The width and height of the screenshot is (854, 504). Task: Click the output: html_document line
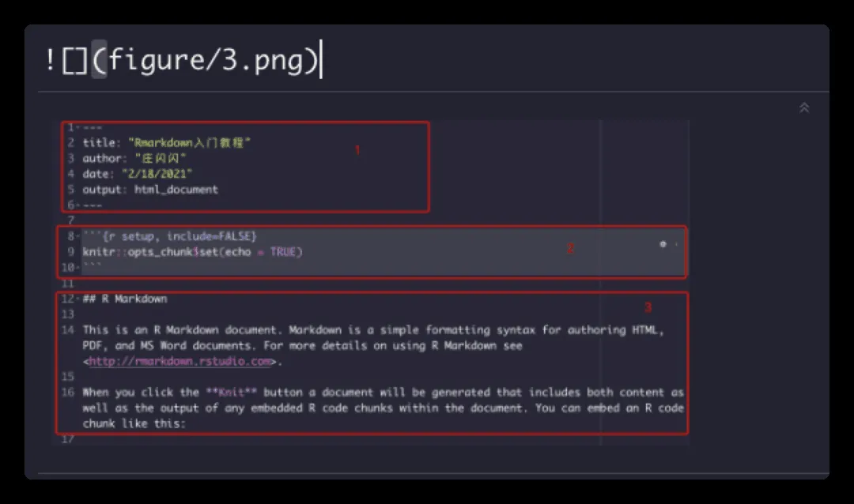click(x=149, y=190)
